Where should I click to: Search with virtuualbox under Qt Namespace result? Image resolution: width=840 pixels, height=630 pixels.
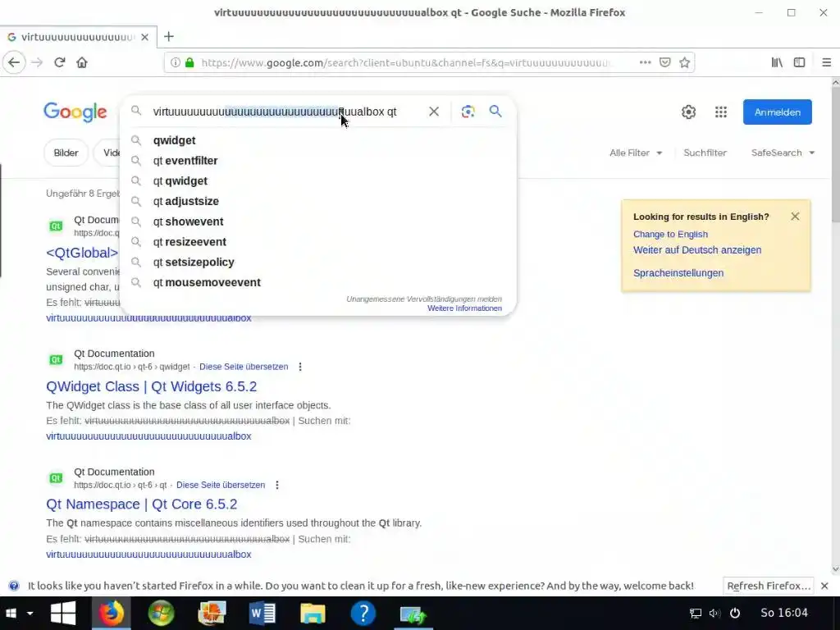point(148,555)
